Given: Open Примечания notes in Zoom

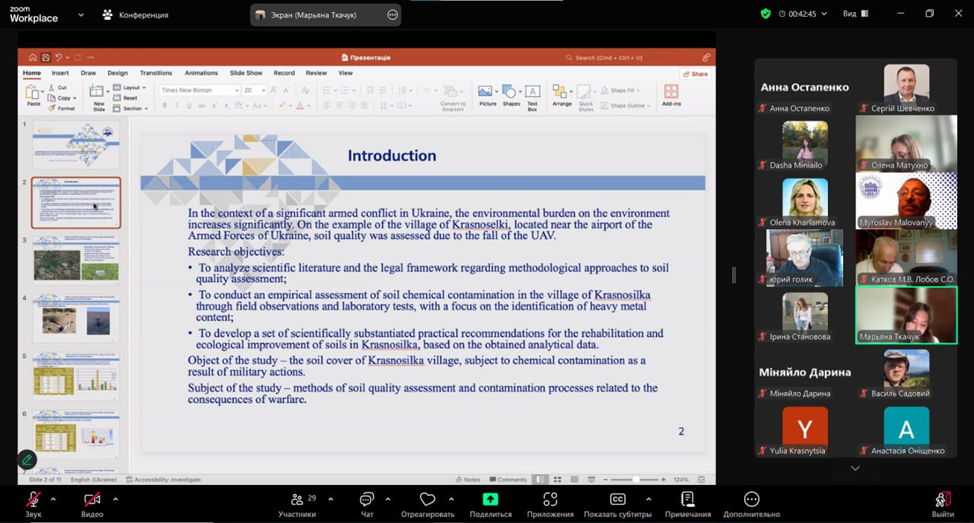Looking at the screenshot, I should click(x=688, y=504).
